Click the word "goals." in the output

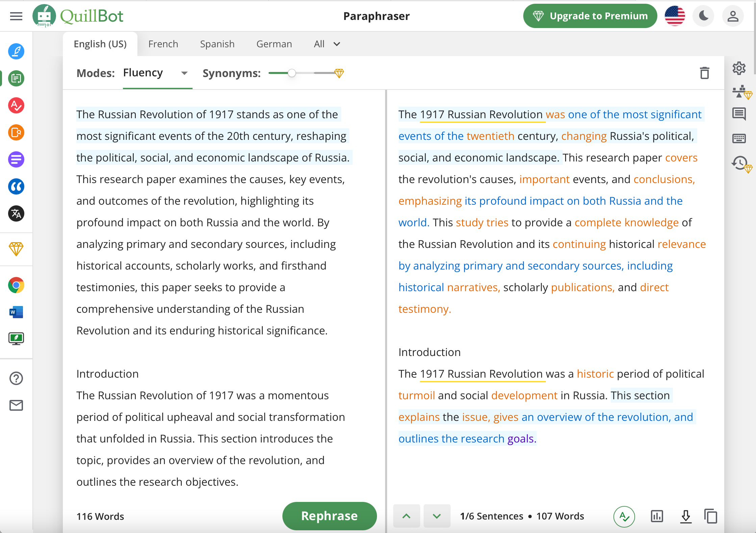coord(522,439)
